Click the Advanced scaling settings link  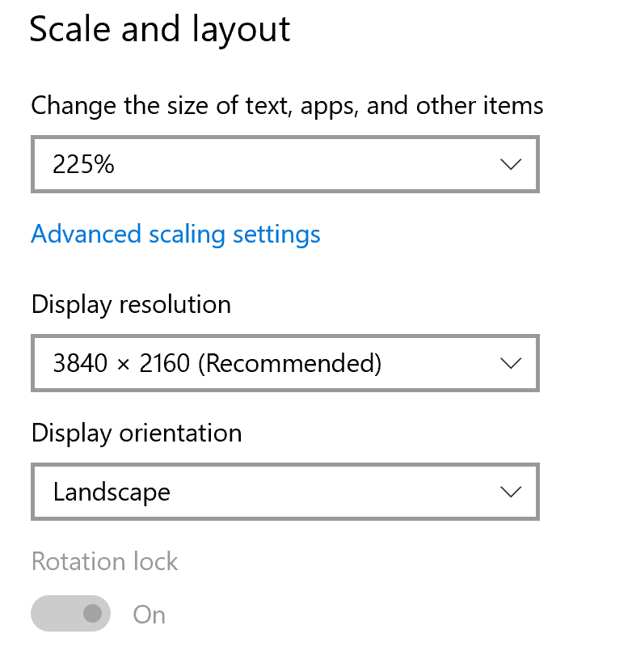[x=175, y=234]
